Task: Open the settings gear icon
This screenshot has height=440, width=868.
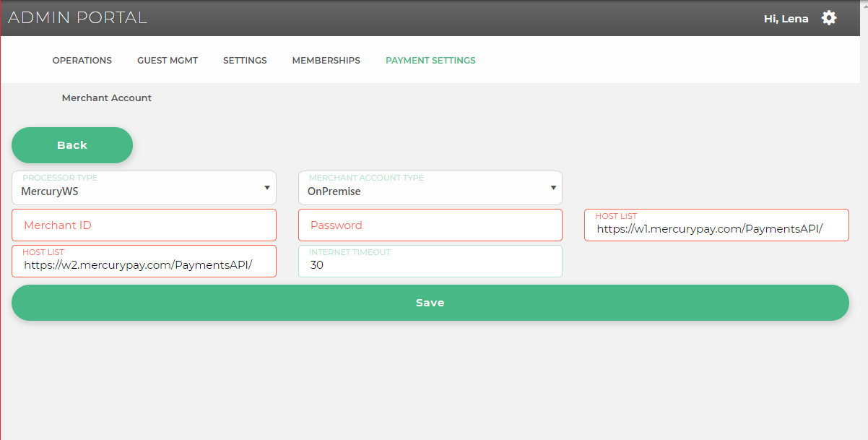Action: coord(829,18)
